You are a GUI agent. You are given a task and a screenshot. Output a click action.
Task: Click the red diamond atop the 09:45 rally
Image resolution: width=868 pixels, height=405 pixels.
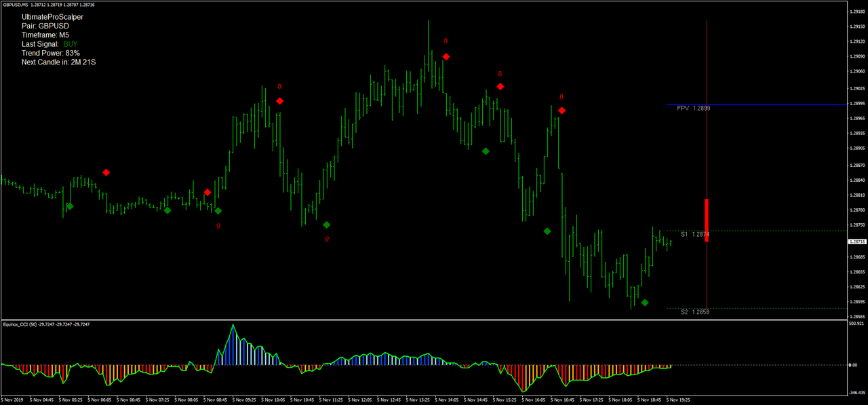(279, 100)
